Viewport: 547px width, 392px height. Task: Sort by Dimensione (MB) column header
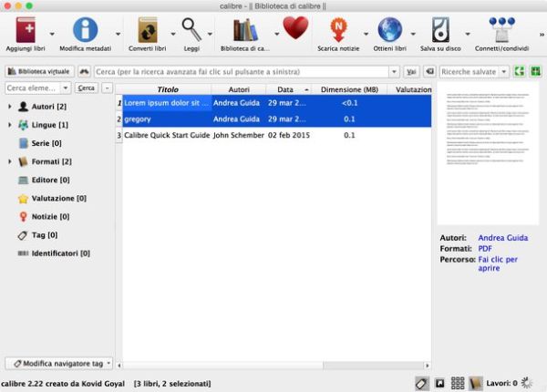click(x=349, y=89)
